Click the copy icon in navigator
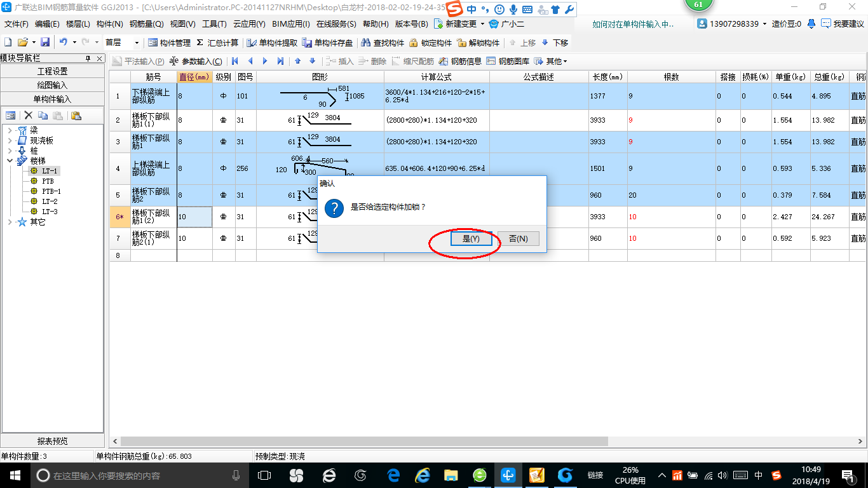The width and height of the screenshot is (868, 488). click(43, 116)
